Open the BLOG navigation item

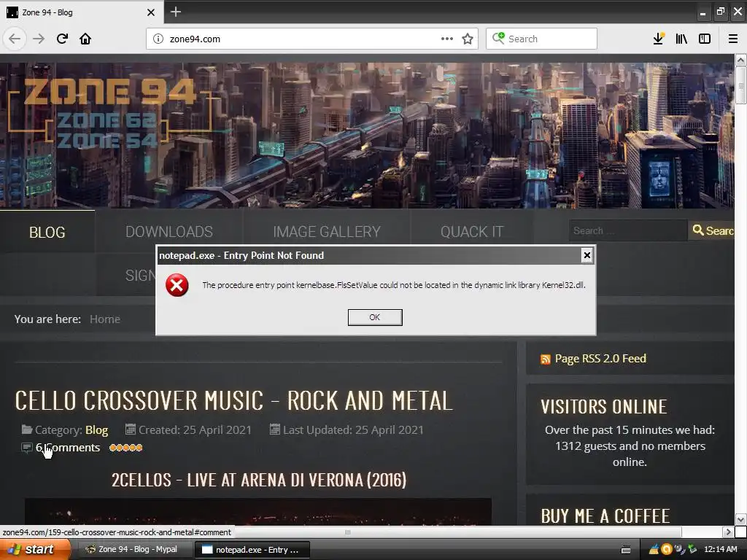[47, 232]
